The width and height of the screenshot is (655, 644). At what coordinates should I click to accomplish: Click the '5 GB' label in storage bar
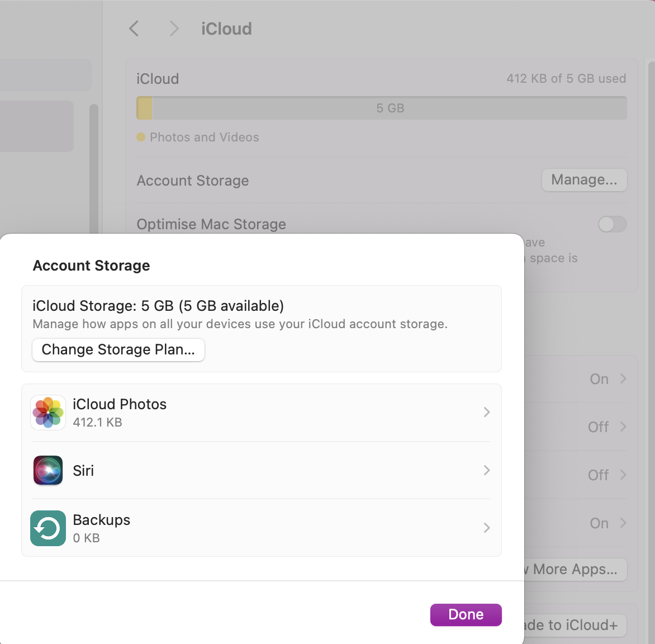click(390, 108)
